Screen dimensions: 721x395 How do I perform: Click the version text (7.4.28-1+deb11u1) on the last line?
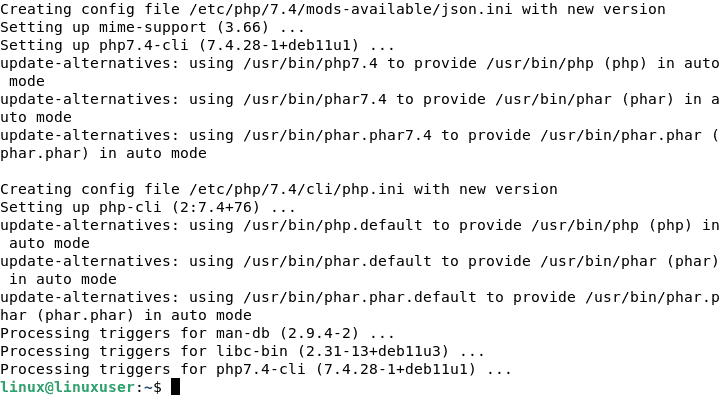pyautogui.click(x=395, y=369)
